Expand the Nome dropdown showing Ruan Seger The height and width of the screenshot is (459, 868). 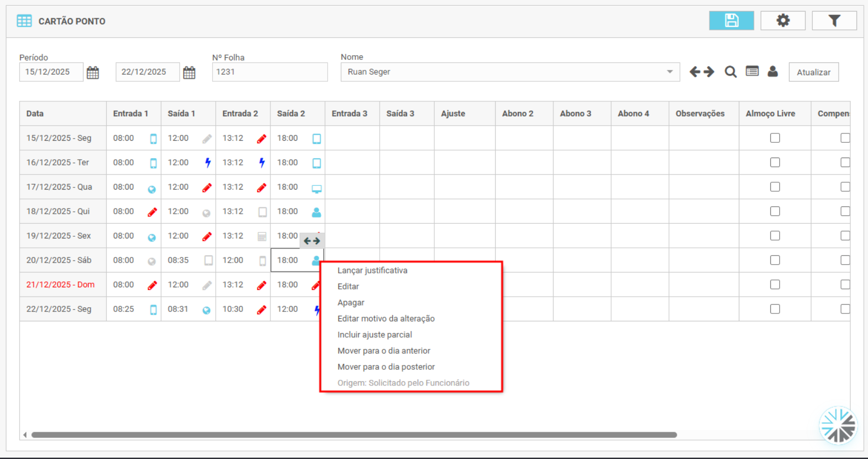tap(670, 72)
